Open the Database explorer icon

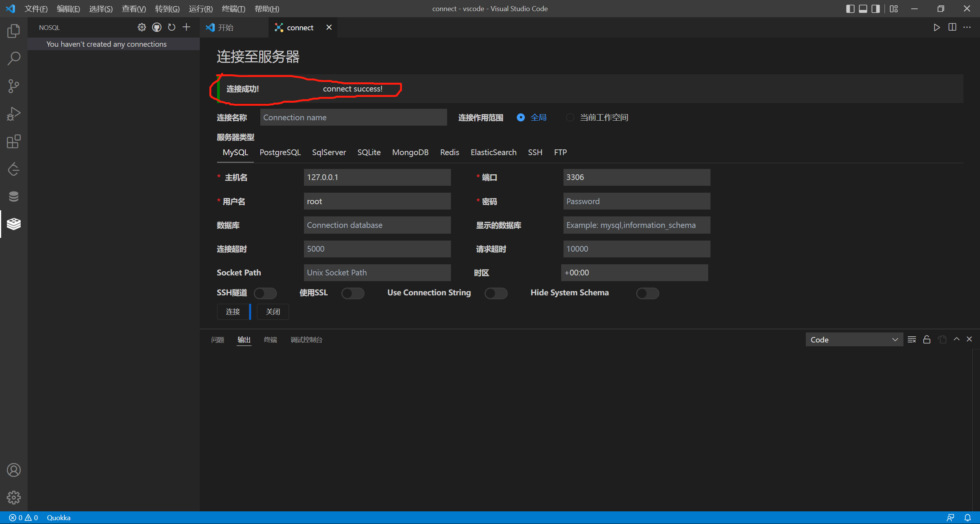pos(14,196)
